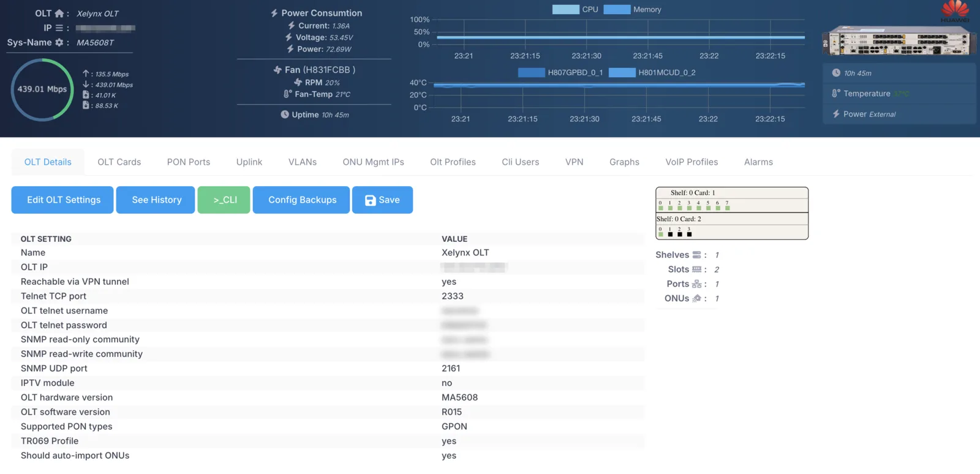980x474 pixels.
Task: Click the MA5608T Sys-Name value
Action: [96, 43]
